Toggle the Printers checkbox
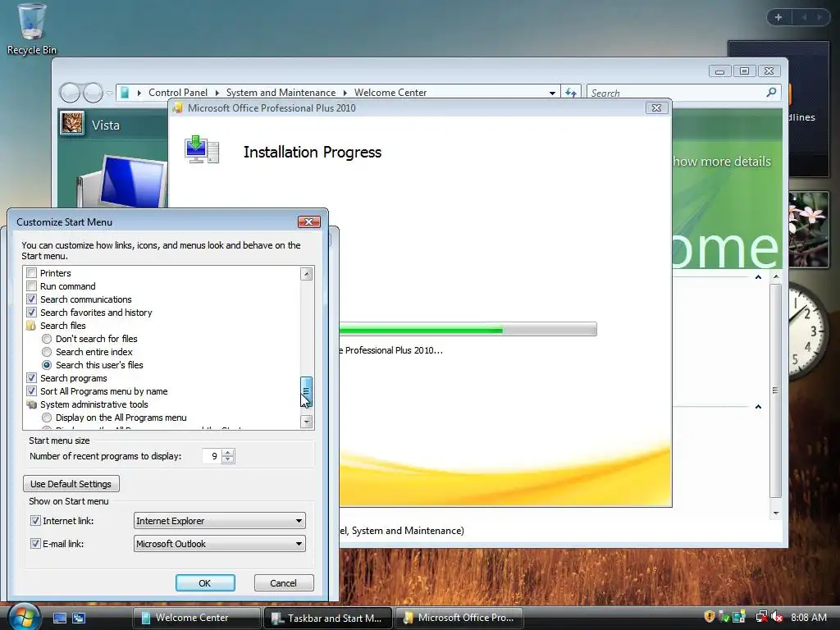Image resolution: width=840 pixels, height=630 pixels. pyautogui.click(x=32, y=273)
